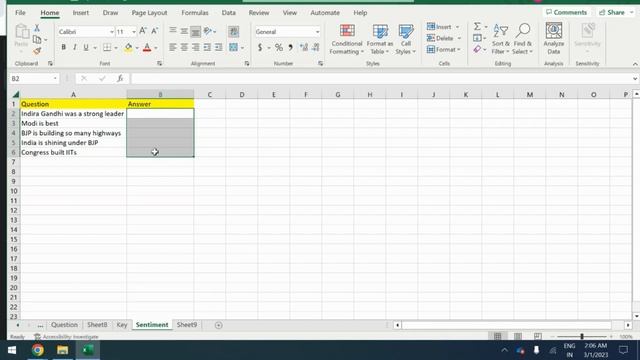The width and height of the screenshot is (640, 360).
Task: Open the File menu
Action: pos(20,13)
